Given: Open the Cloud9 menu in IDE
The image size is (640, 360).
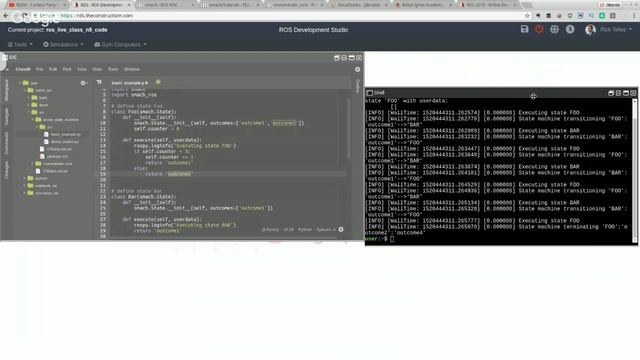Looking at the screenshot, I should tap(23, 69).
